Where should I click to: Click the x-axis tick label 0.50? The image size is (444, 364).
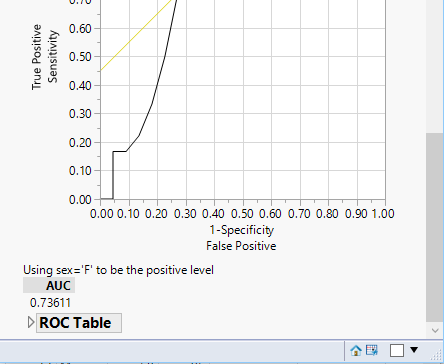242,214
